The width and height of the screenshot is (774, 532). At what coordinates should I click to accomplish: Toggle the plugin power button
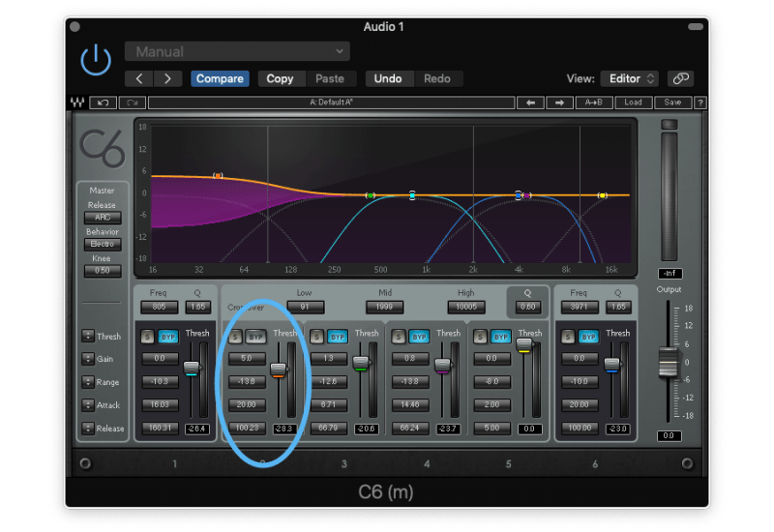pyautogui.click(x=96, y=60)
